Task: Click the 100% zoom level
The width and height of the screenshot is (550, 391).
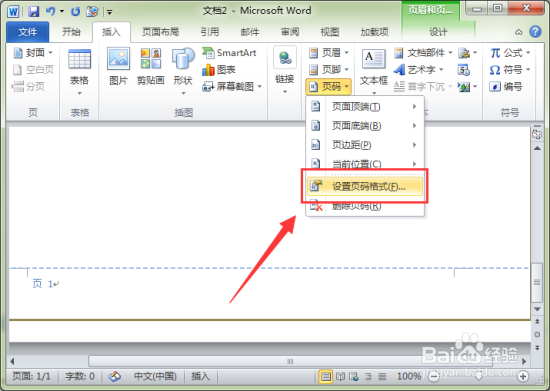Action: tap(409, 376)
